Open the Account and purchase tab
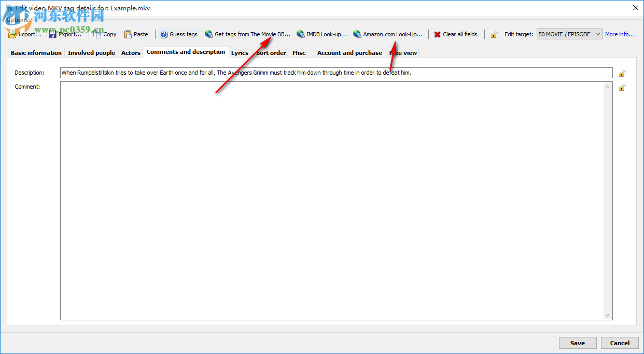This screenshot has height=354, width=644. [x=349, y=52]
